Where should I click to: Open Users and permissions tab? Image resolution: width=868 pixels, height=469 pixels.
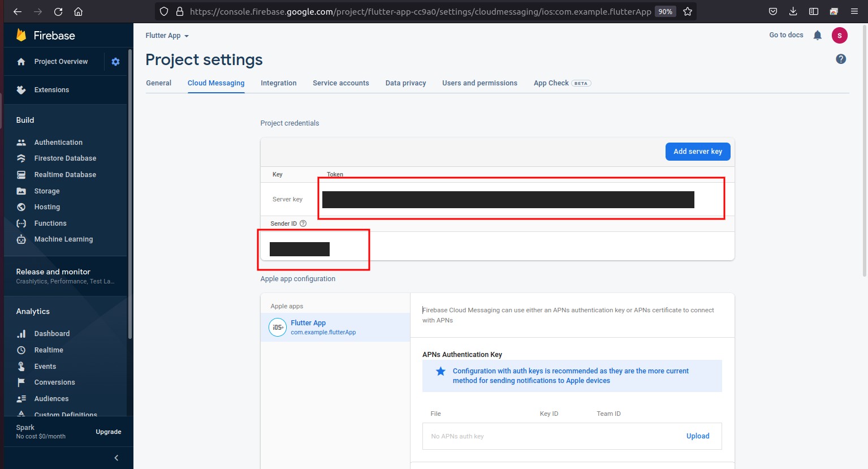[480, 83]
